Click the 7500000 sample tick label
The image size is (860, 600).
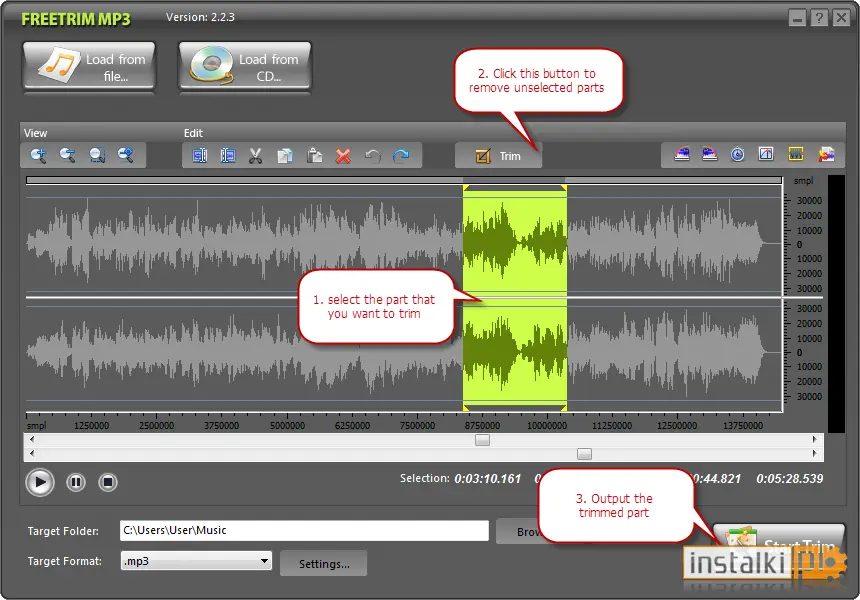[x=417, y=426]
